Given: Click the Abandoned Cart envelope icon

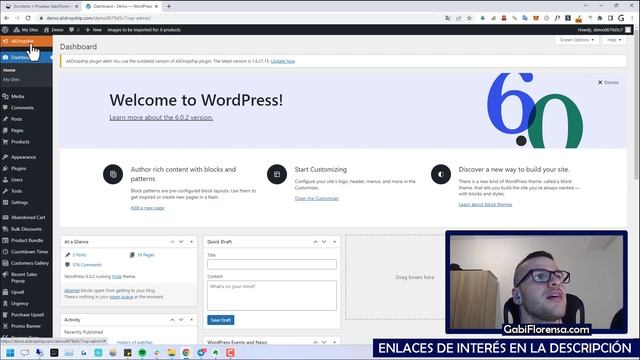Looking at the screenshot, I should (5, 218).
